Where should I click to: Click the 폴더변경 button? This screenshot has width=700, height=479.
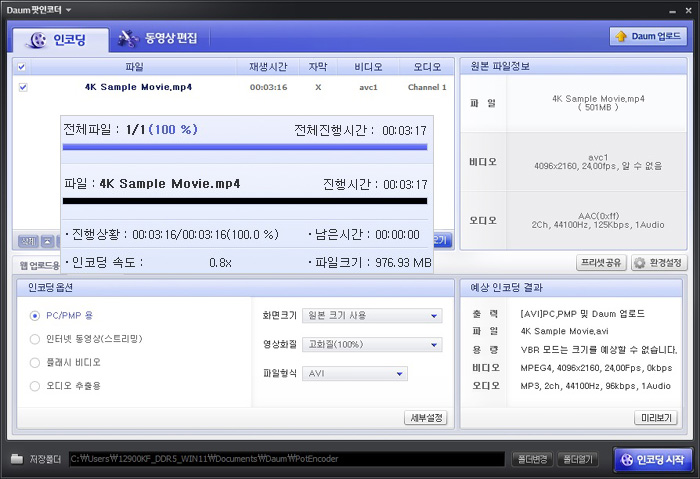tap(532, 459)
